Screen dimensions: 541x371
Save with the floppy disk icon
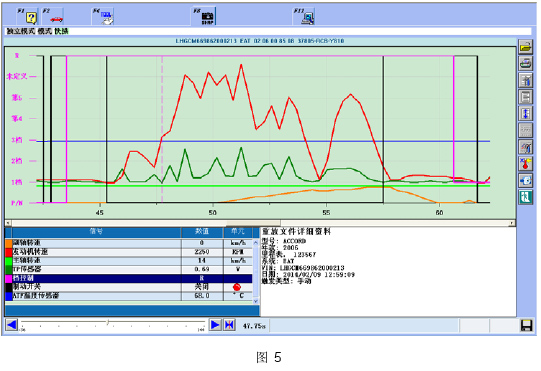click(526, 325)
